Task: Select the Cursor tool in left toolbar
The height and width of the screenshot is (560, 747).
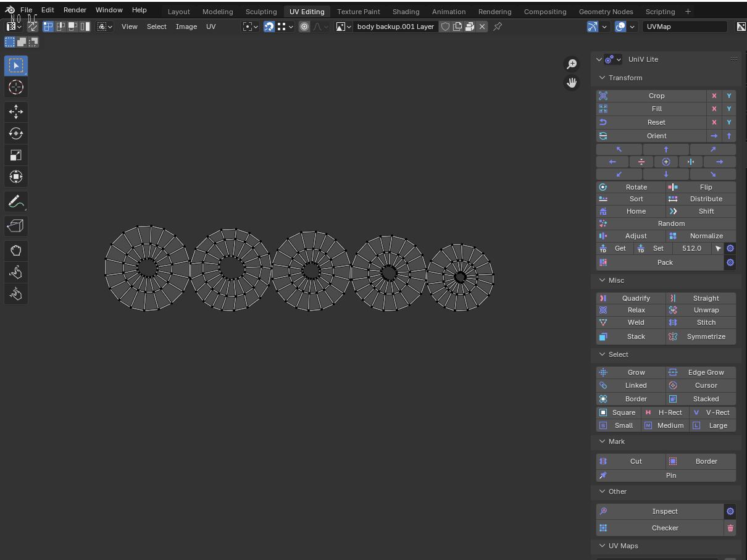Action: pyautogui.click(x=16, y=87)
